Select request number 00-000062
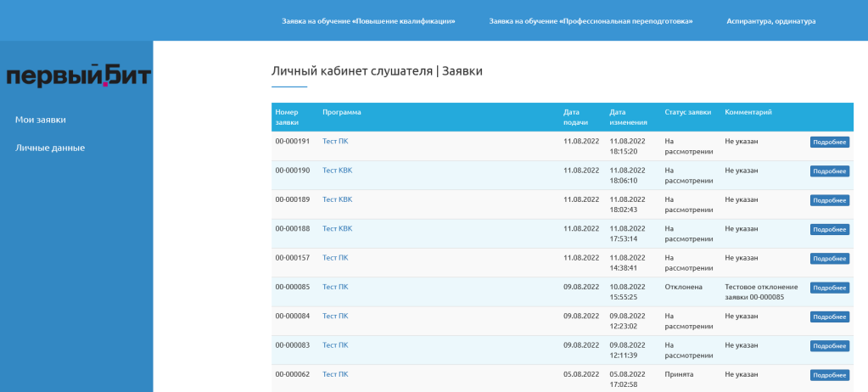The width and height of the screenshot is (868, 392). [292, 374]
